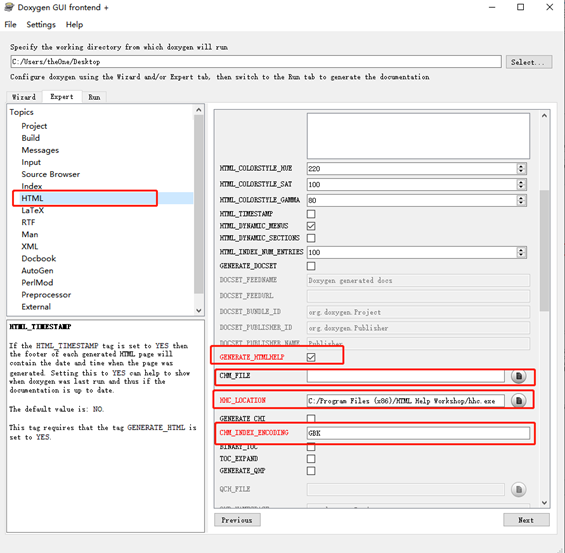Click HTML_COLORSTYLE_GAMMA spinner arrows
The image size is (565, 553).
(x=521, y=200)
